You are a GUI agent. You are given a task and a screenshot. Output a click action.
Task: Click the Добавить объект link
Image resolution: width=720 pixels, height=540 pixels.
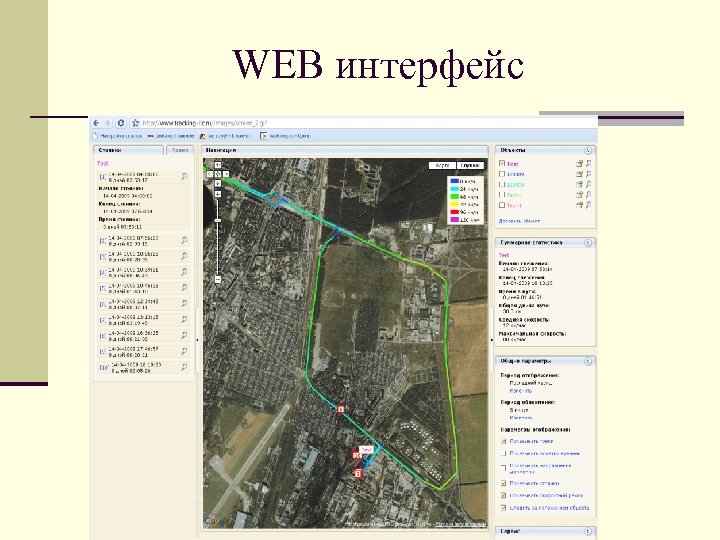tap(519, 221)
